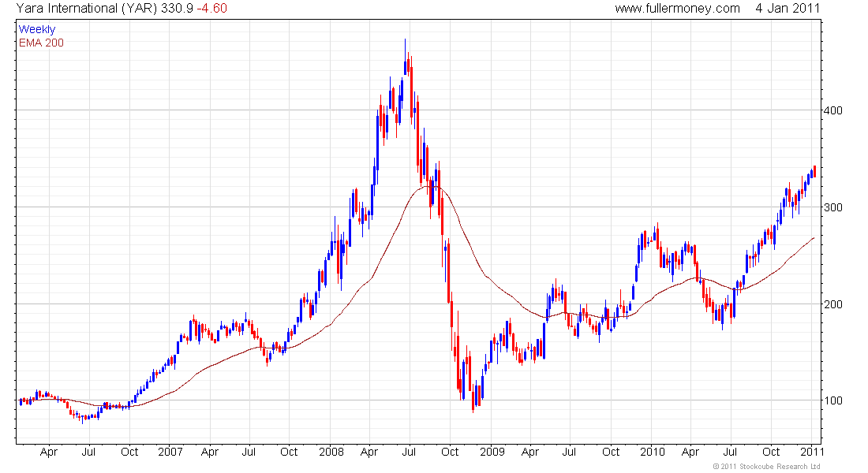Click the 300 price axis label
Screen dimensions: 868x473
[832, 207]
